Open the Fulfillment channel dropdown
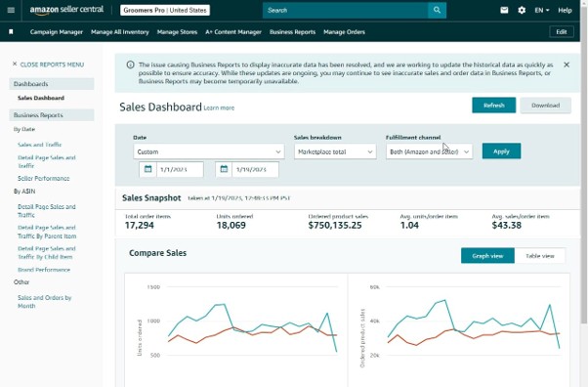588x387 pixels. tap(429, 151)
